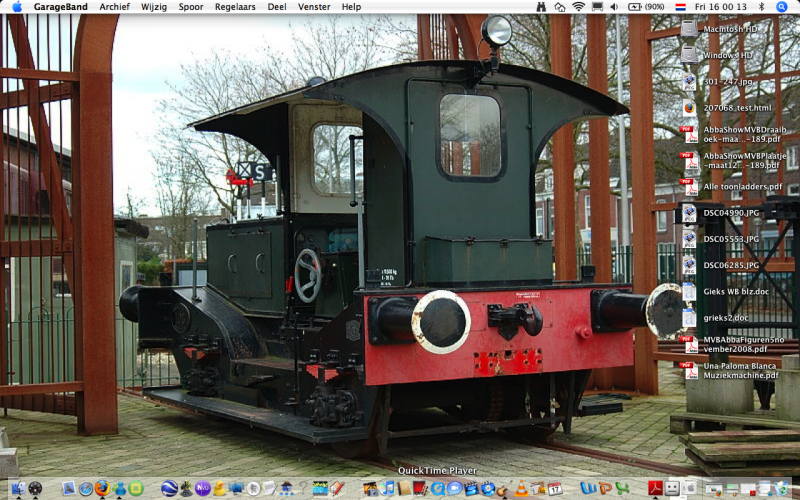Click the battery 90% status indicator
This screenshot has height=500, width=800.
[x=646, y=7]
